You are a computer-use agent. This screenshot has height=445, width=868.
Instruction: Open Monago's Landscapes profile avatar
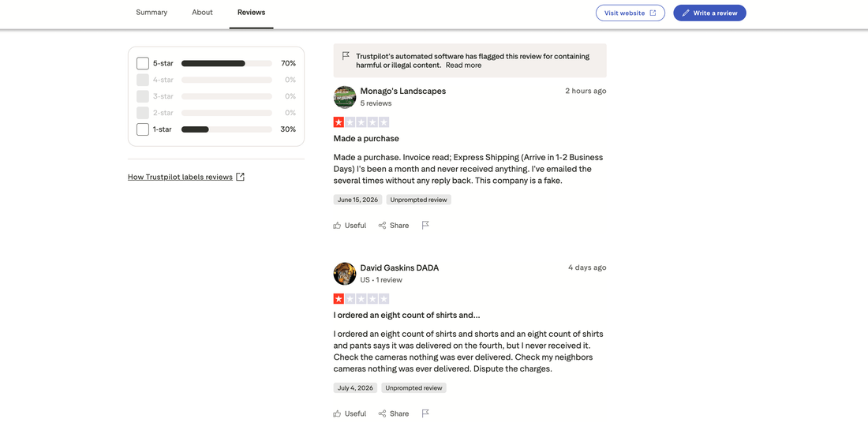pyautogui.click(x=344, y=97)
